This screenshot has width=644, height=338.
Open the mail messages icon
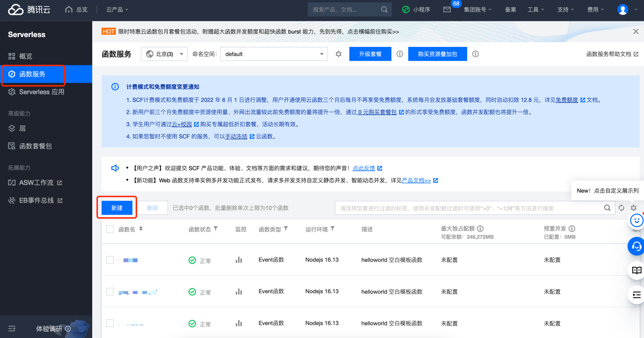coord(447,9)
